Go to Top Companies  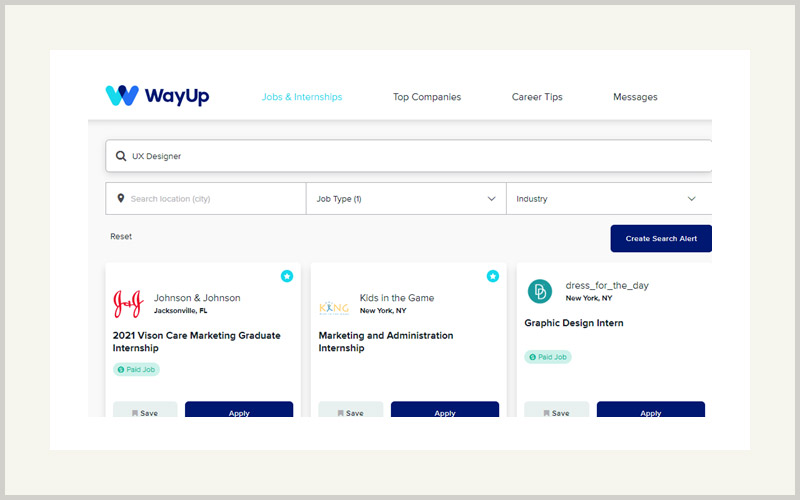427,97
